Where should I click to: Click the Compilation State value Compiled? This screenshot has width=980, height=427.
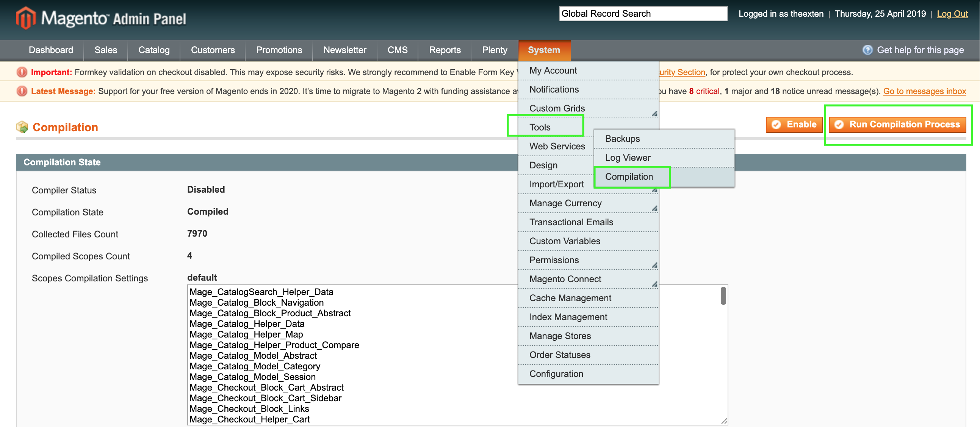click(x=208, y=212)
